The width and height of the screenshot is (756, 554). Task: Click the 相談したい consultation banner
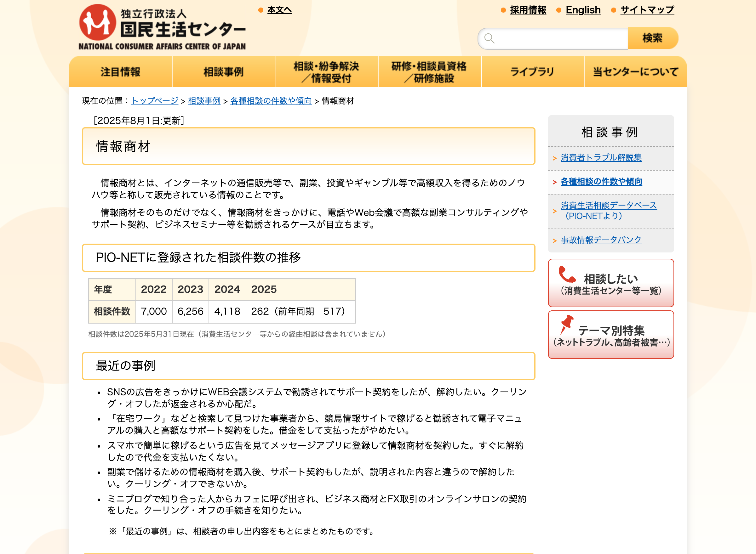611,283
